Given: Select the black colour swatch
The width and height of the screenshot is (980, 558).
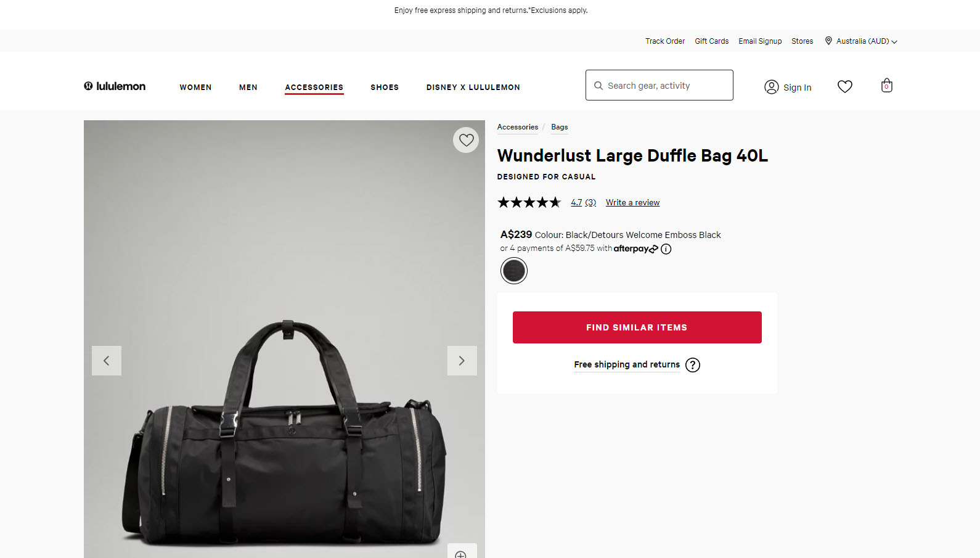Looking at the screenshot, I should click(513, 271).
